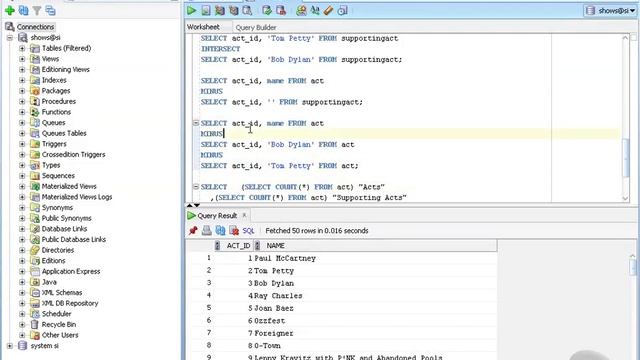Viewport: 640px width, 360px height.
Task: Click the Apply Filter funnel icon
Action: coord(37,11)
